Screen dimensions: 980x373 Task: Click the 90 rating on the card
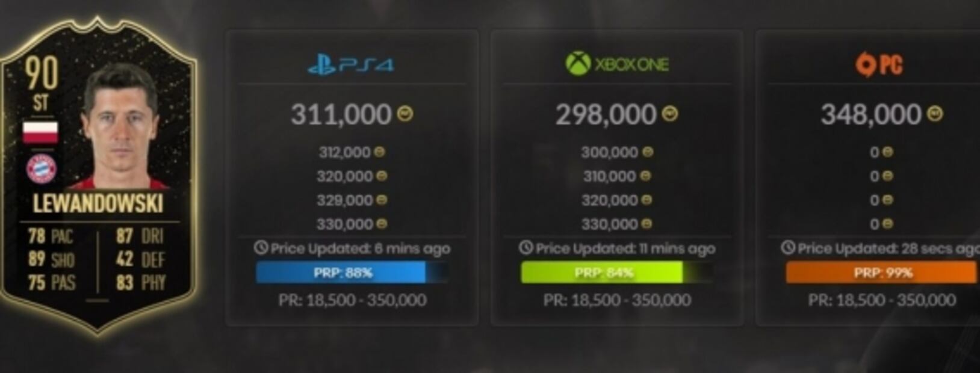coord(41,73)
